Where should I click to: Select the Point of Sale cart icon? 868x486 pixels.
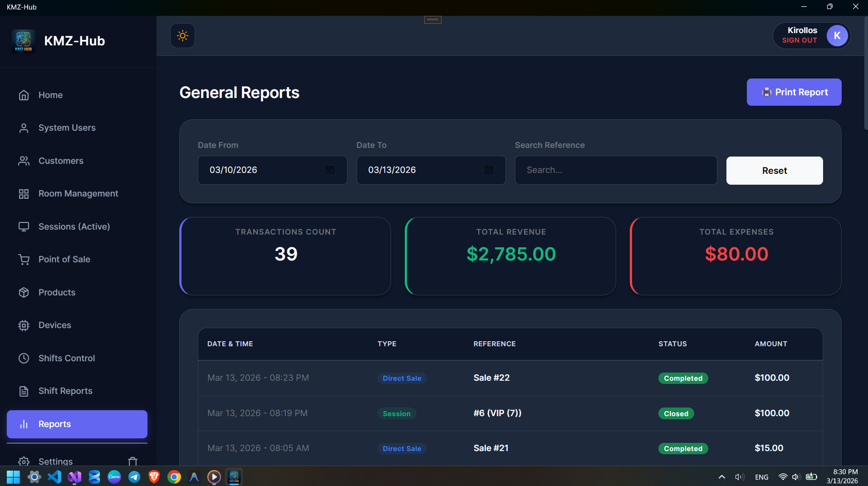(x=24, y=259)
